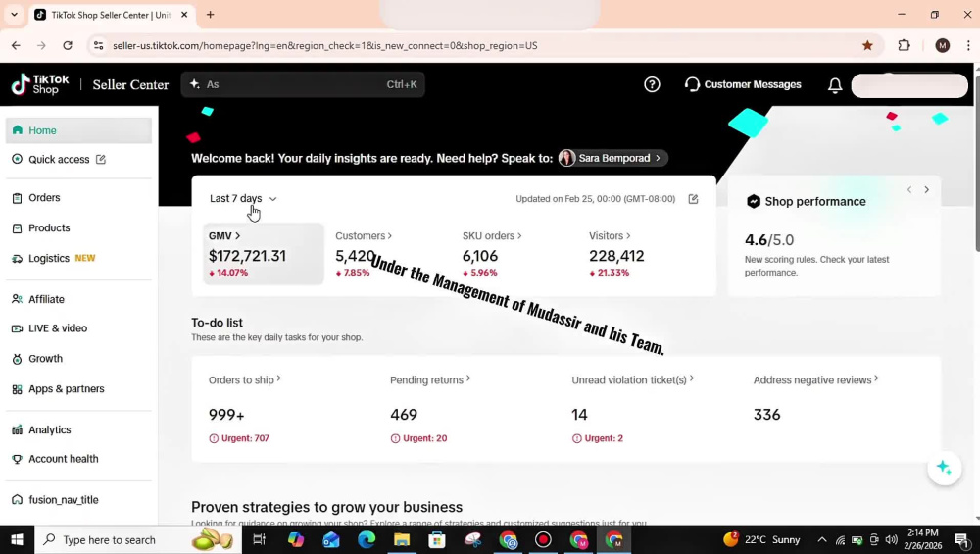This screenshot has width=980, height=554.
Task: Show hidden system tray icons
Action: coord(822,539)
